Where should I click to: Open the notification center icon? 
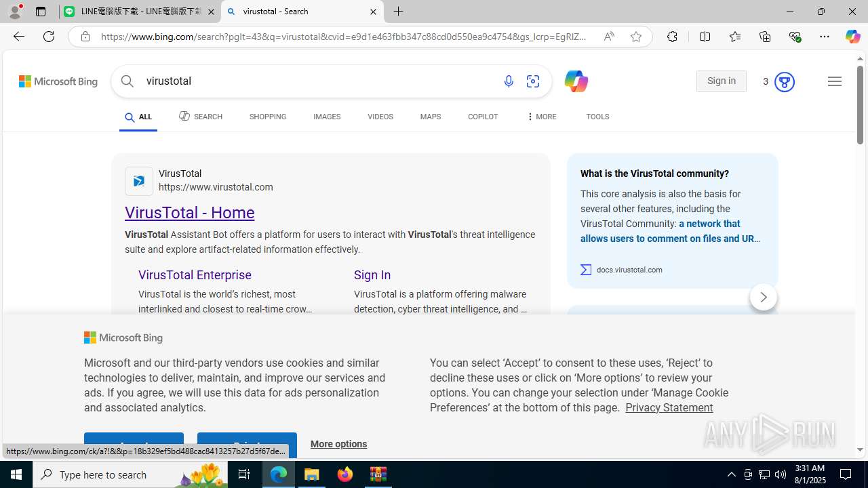tap(846, 474)
